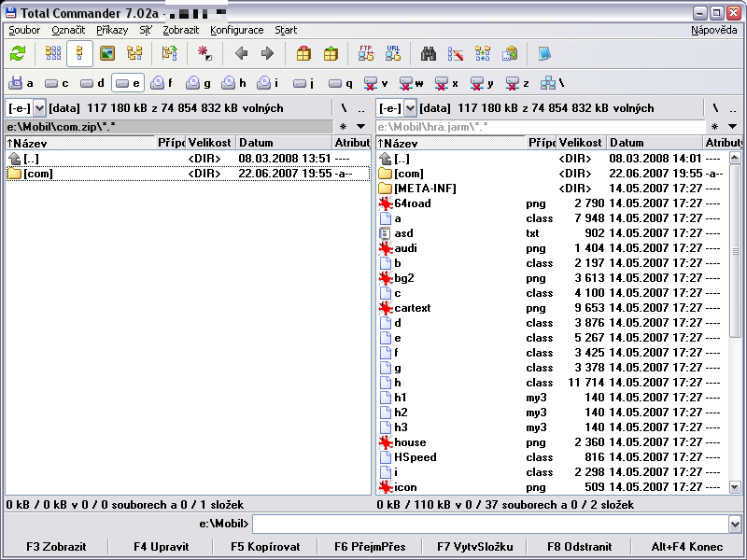Select the HSpeed class file
The image size is (747, 560).
[x=553, y=457]
